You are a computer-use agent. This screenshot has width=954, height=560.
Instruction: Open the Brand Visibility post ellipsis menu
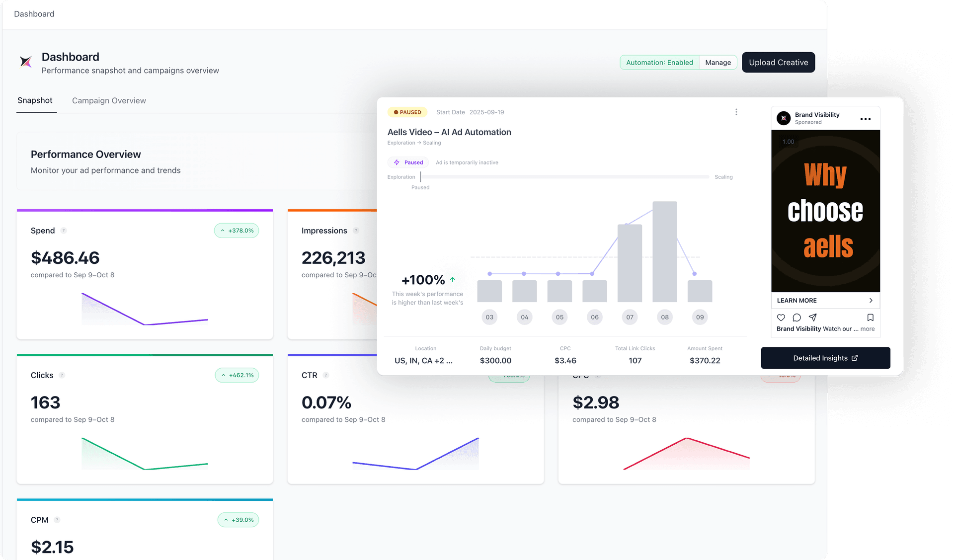(x=865, y=119)
